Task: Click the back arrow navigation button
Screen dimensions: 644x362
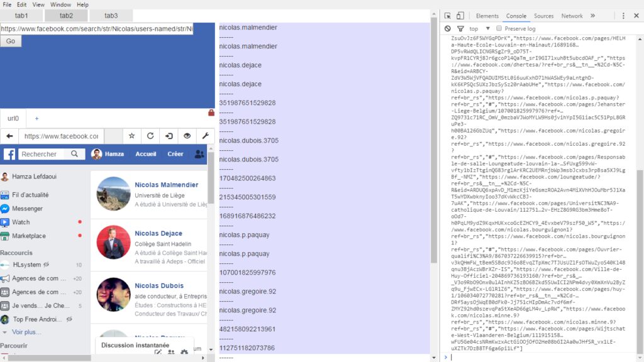Action: pyautogui.click(x=9, y=136)
